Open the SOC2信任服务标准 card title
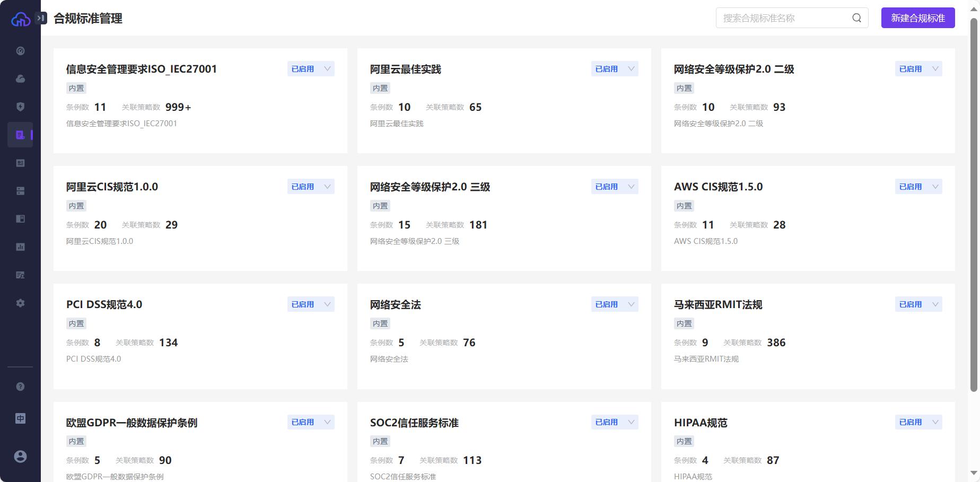The image size is (980, 482). (x=414, y=423)
